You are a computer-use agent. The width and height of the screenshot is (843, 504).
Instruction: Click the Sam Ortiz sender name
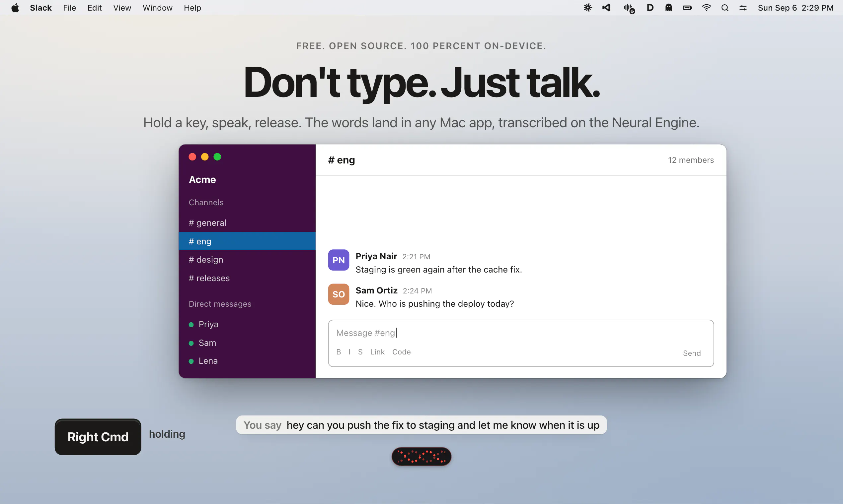click(x=377, y=290)
